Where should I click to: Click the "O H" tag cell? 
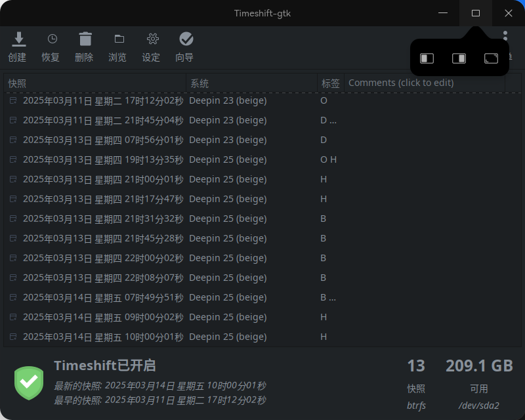pyautogui.click(x=329, y=159)
